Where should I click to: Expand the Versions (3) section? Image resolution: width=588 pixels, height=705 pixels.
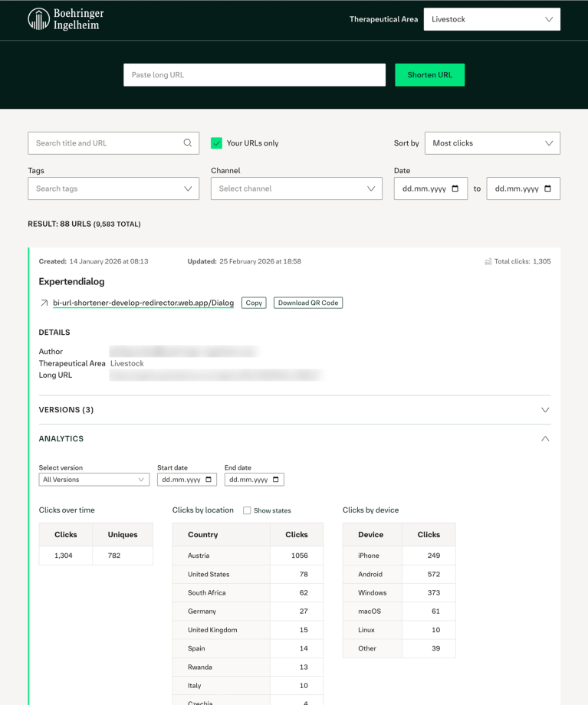[x=294, y=410]
